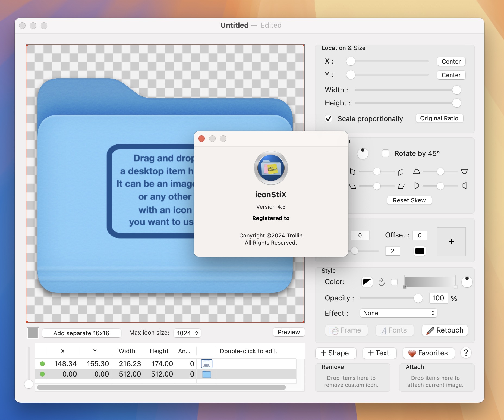Click the black-white style color icon

pos(367,282)
